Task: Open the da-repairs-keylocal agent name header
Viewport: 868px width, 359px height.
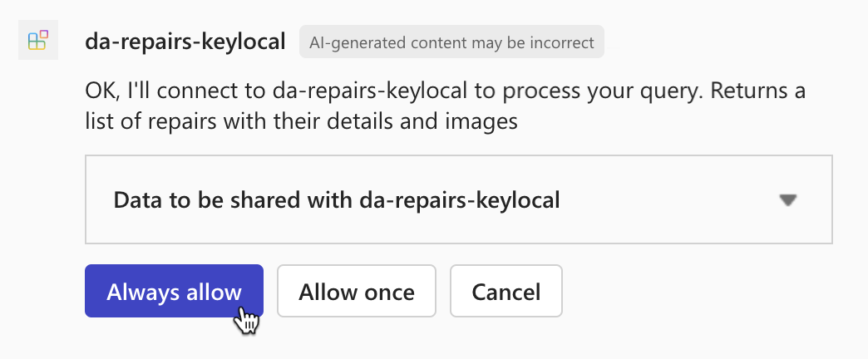Action: 185,41
